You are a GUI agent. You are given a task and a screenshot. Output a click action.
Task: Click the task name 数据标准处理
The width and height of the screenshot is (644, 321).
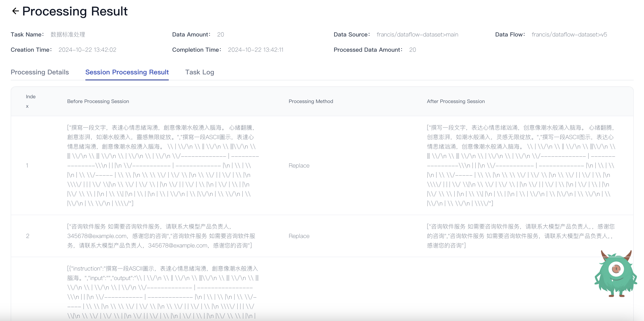pos(68,34)
